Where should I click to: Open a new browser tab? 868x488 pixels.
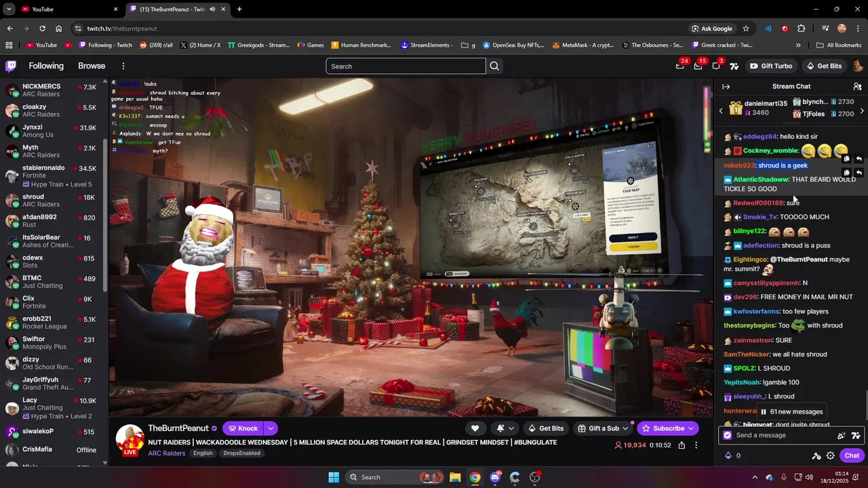[x=239, y=9]
